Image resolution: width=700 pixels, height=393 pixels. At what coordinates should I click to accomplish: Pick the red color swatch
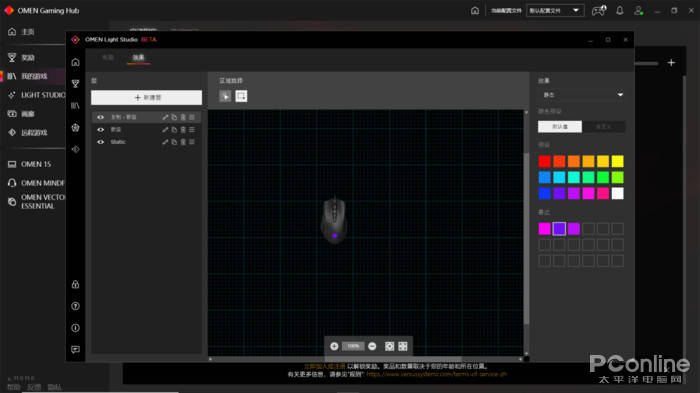pyautogui.click(x=545, y=161)
